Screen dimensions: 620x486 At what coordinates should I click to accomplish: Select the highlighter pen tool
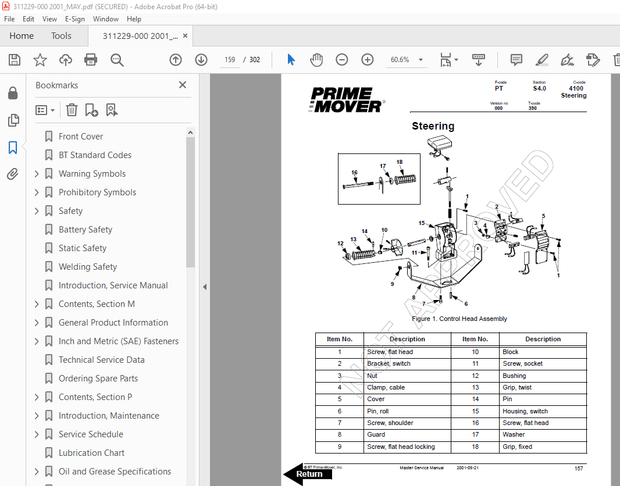pyautogui.click(x=542, y=60)
